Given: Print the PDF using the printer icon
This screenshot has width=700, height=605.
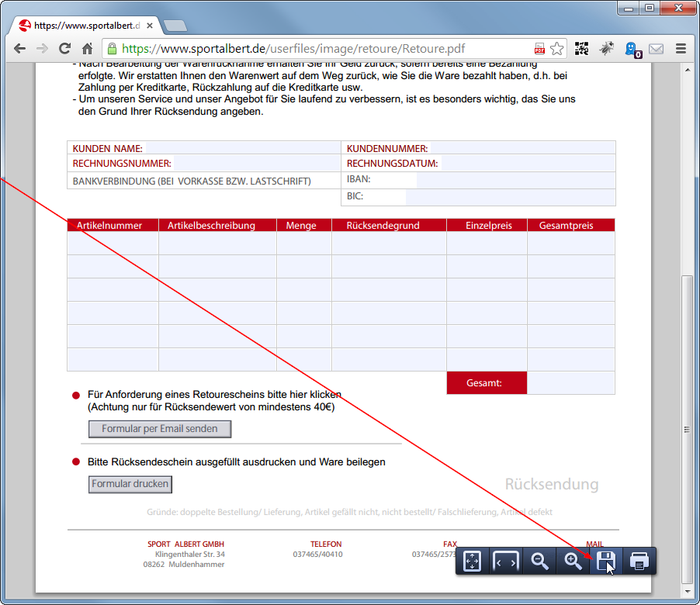Looking at the screenshot, I should [639, 561].
